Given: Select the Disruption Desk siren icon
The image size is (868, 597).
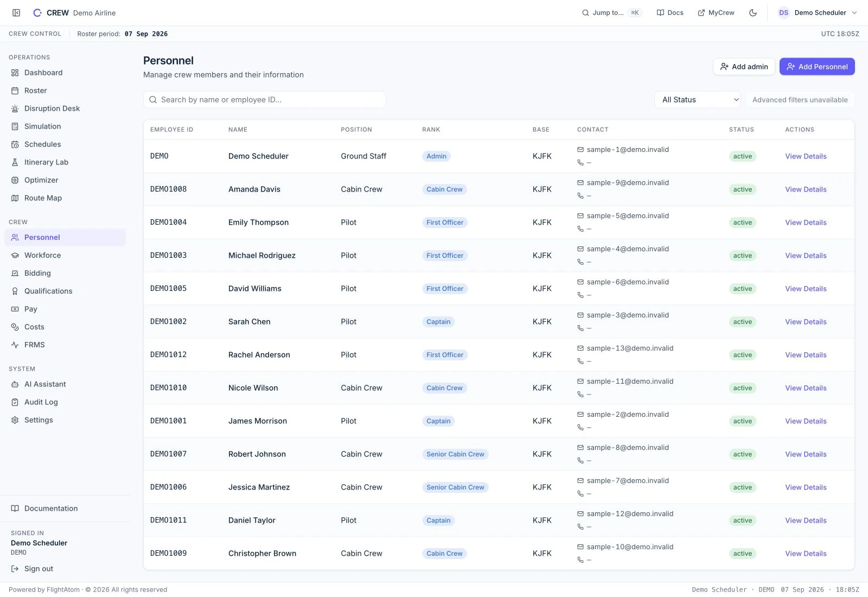Looking at the screenshot, I should click(x=15, y=109).
